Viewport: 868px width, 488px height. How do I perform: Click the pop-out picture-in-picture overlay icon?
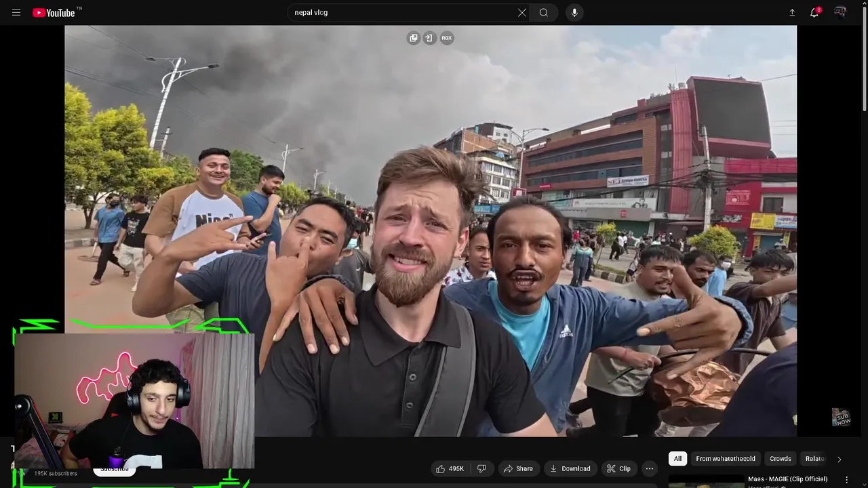click(x=413, y=38)
